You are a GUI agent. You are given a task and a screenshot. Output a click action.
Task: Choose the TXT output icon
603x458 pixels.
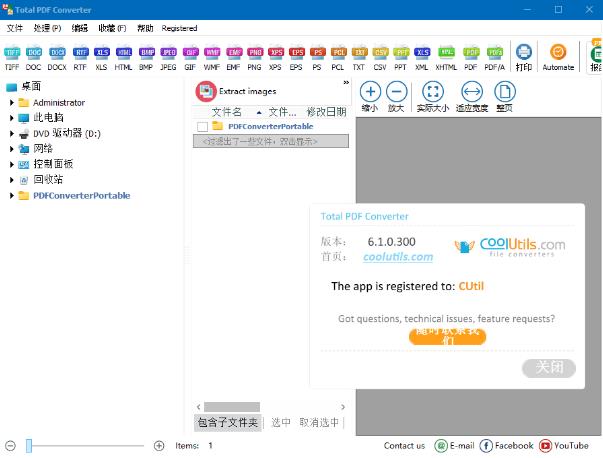tap(359, 58)
